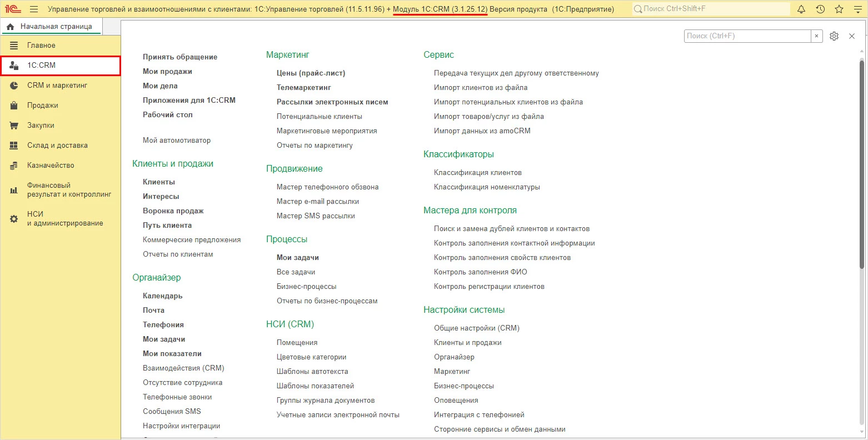This screenshot has height=440, width=868.
Task: Open Потенциальные клиенты
Action: click(x=320, y=117)
